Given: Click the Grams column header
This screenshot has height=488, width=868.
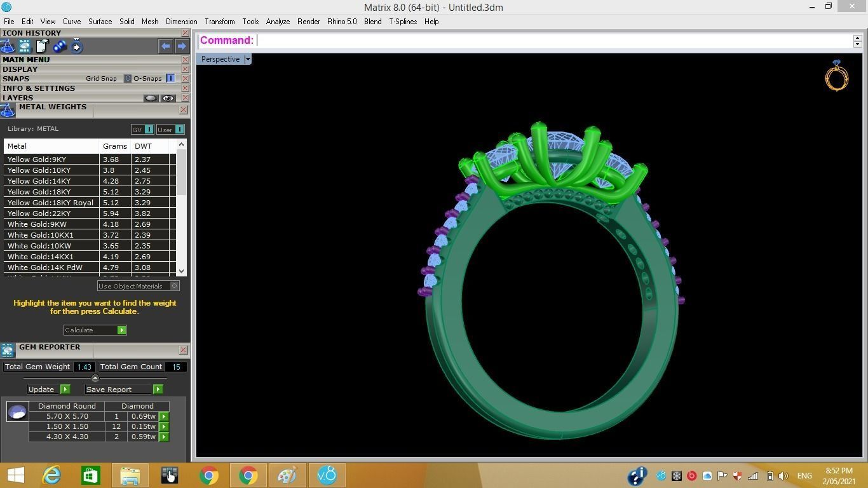Looking at the screenshot, I should (115, 146).
